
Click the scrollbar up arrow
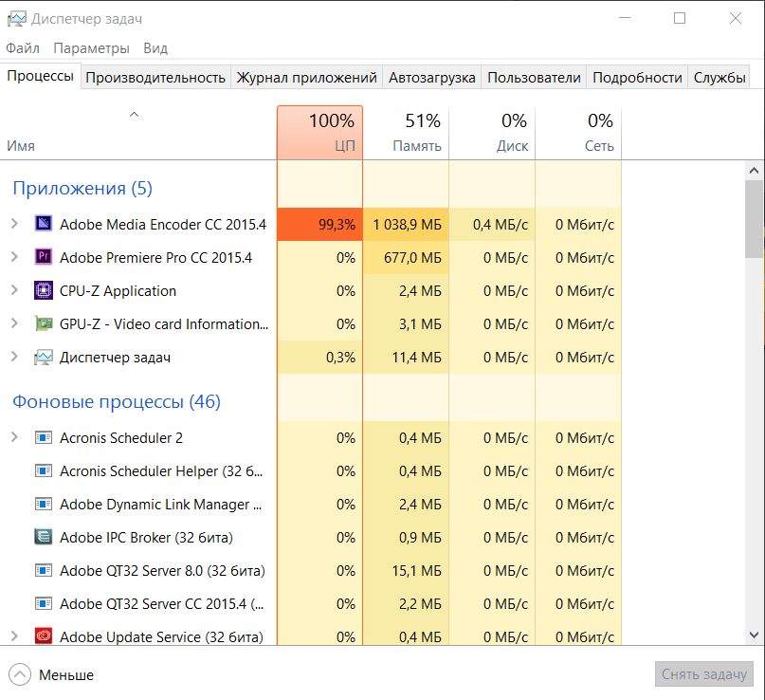tap(754, 171)
